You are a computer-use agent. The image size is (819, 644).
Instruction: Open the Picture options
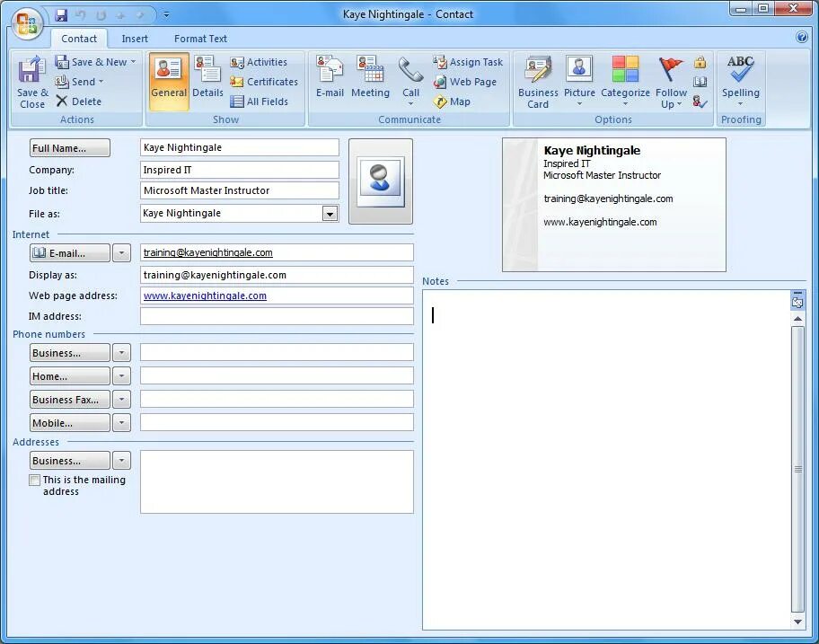(x=579, y=81)
